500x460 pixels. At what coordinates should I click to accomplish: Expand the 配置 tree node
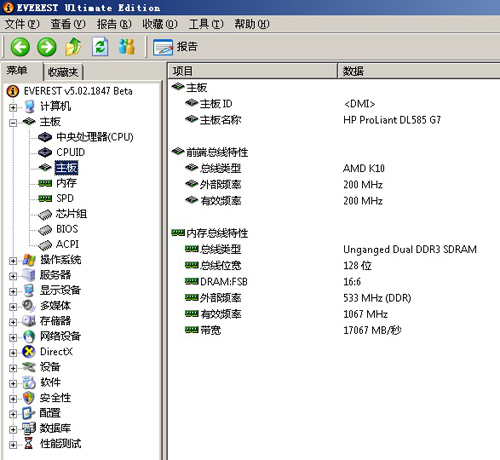click(13, 414)
